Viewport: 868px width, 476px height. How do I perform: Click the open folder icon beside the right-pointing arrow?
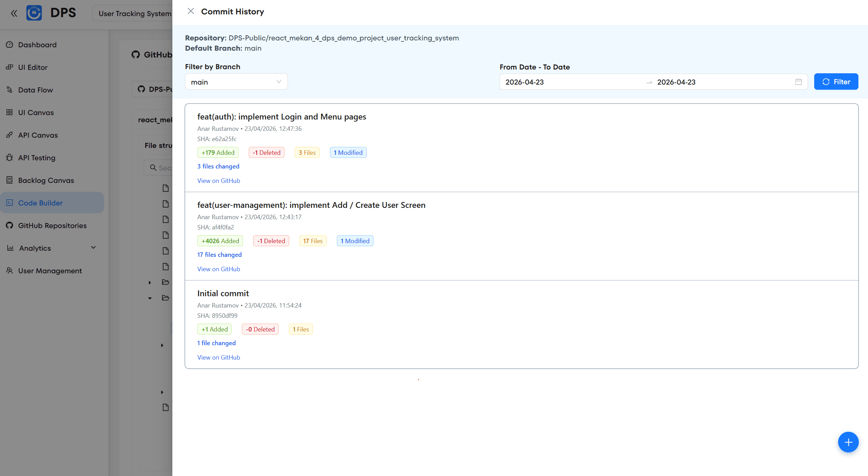[x=166, y=282]
